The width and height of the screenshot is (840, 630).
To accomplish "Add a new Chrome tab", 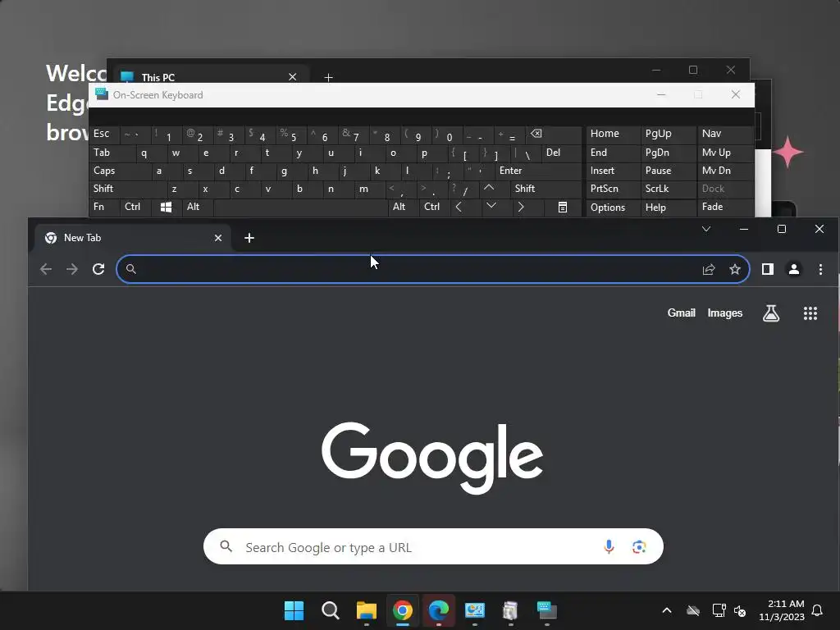I will [249, 238].
